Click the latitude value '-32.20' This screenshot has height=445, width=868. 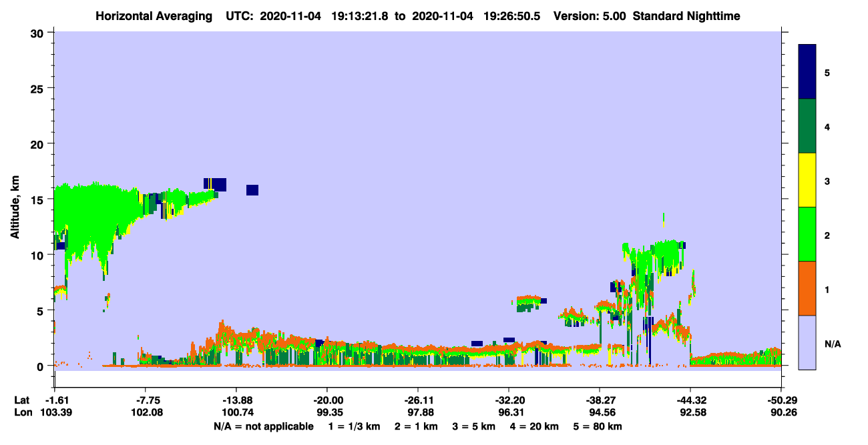[x=508, y=400]
